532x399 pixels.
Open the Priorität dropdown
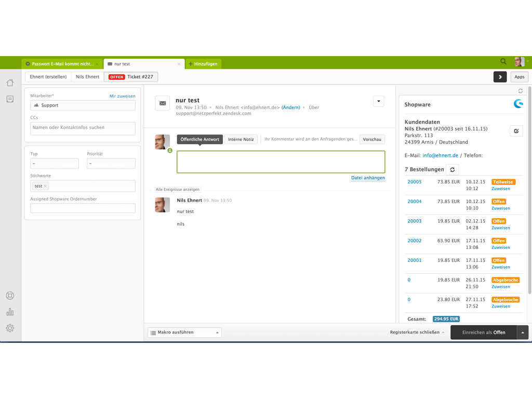point(111,163)
